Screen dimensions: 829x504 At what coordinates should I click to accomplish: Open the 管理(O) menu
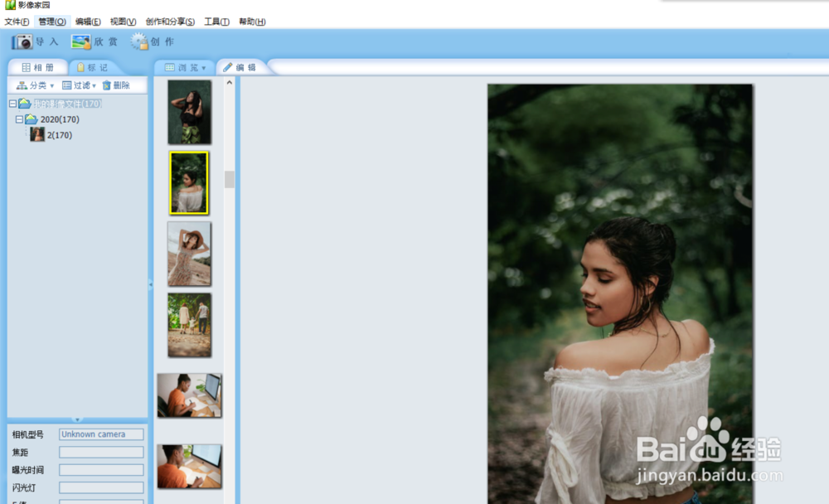tap(51, 22)
